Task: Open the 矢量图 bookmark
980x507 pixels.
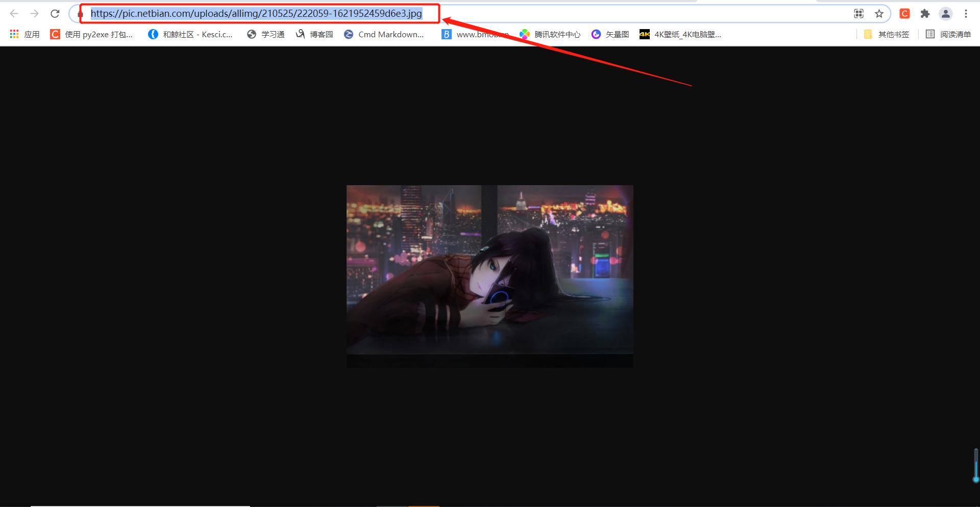Action: (x=610, y=34)
